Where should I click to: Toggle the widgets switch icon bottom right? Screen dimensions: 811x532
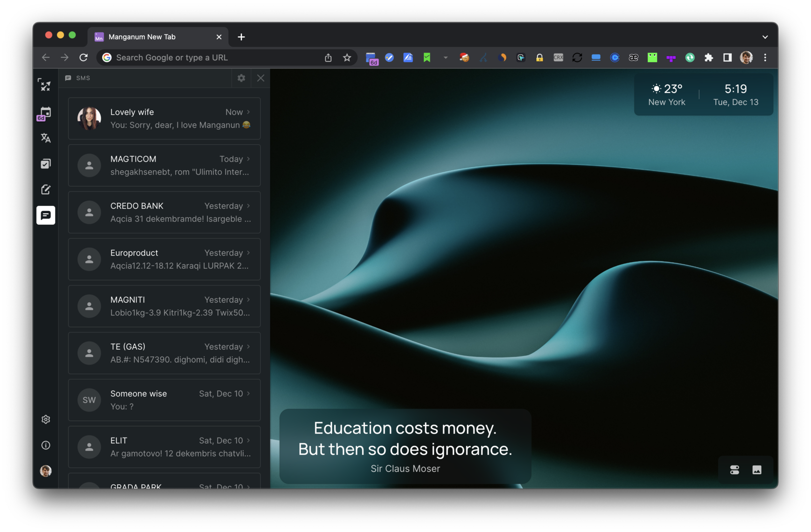pos(734,470)
